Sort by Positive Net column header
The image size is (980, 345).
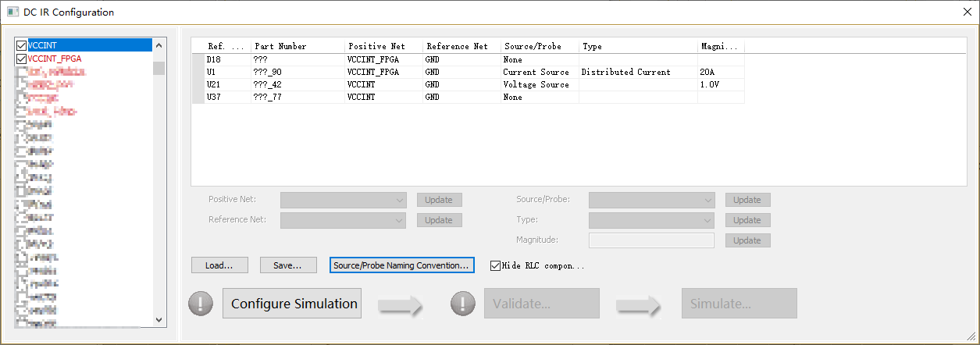383,47
